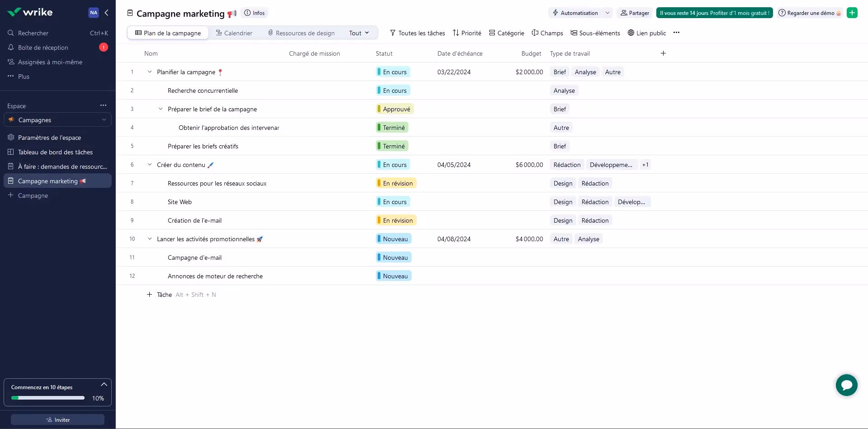Viewport: 868px width, 429px height.
Task: Click the green plus create button
Action: click(x=852, y=13)
